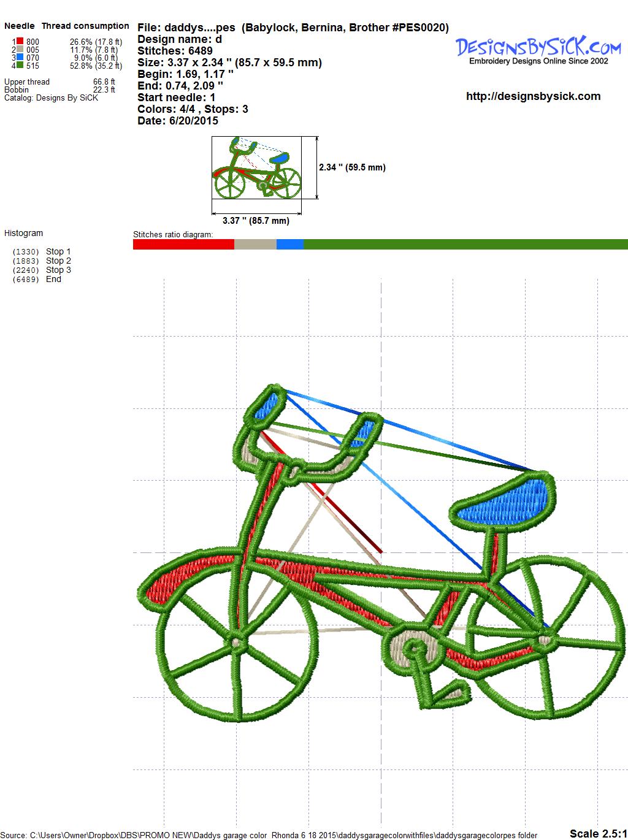Click the red needle 1 color swatch
628x840 pixels.
tap(20, 42)
